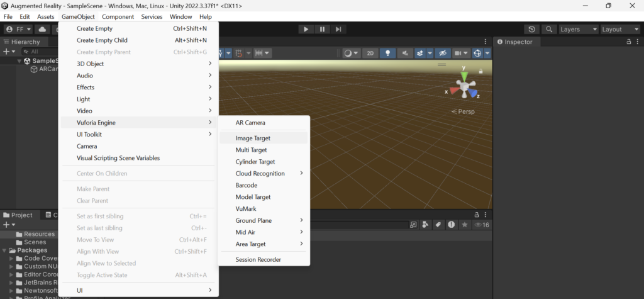Open the File menu

(x=8, y=17)
